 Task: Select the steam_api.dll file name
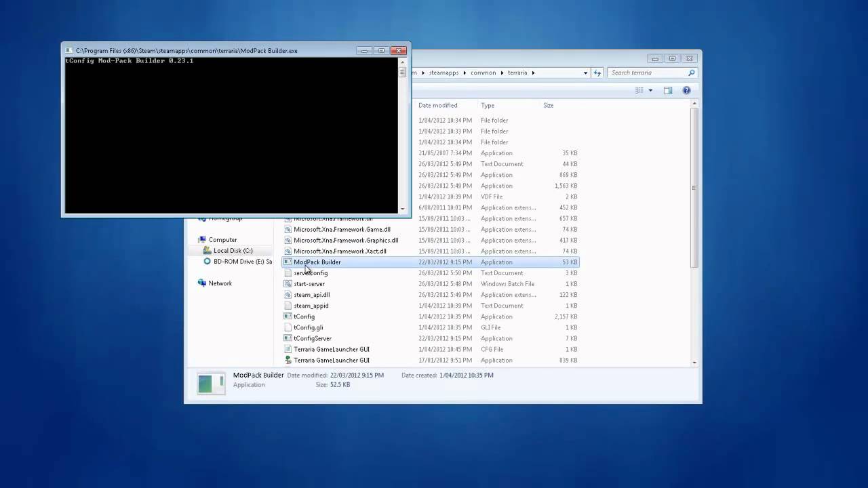(x=312, y=295)
